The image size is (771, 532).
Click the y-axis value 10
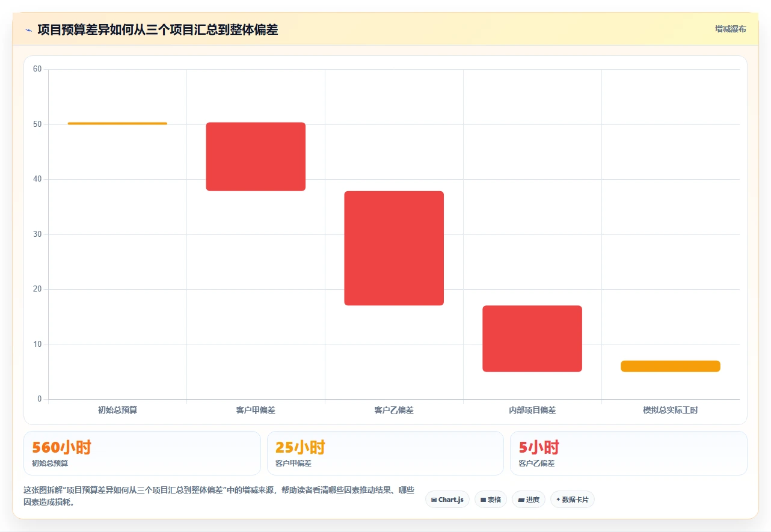[37, 344]
